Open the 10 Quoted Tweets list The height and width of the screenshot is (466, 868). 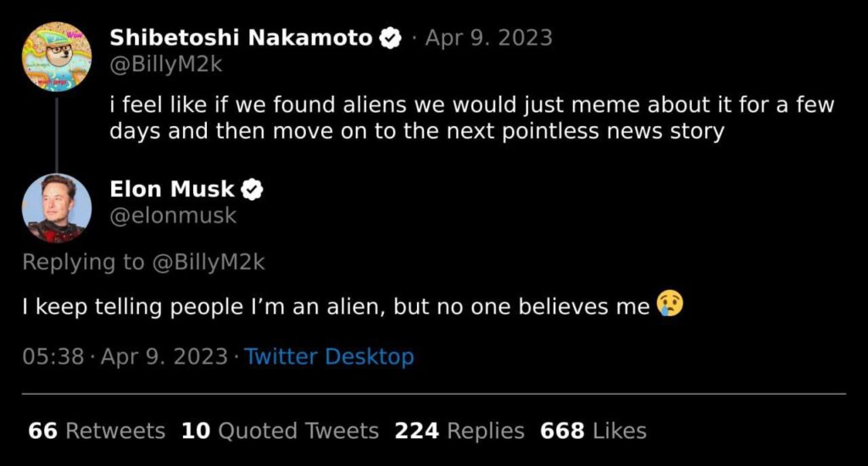280,430
